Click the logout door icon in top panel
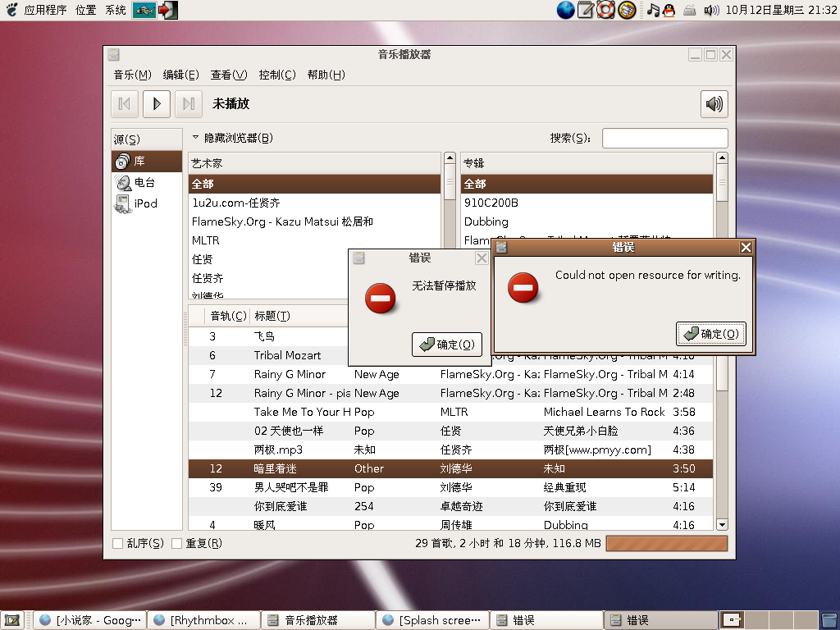Screen dimensions: 840x630 tap(167, 10)
